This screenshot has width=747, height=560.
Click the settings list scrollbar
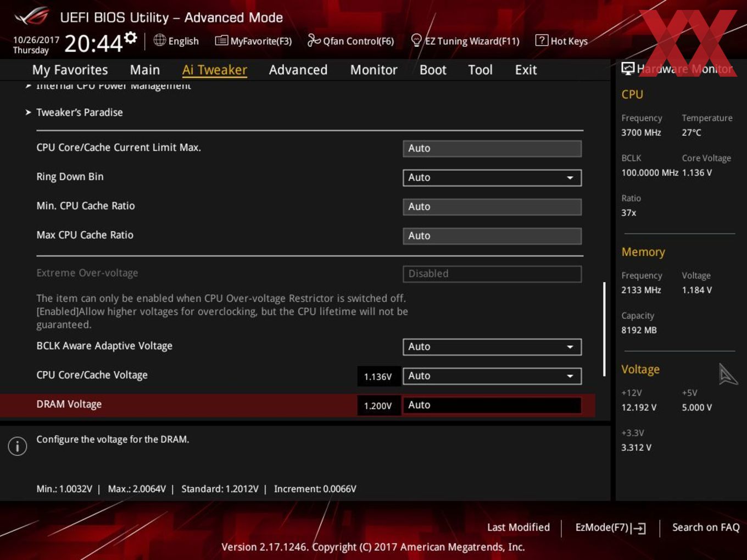604,329
